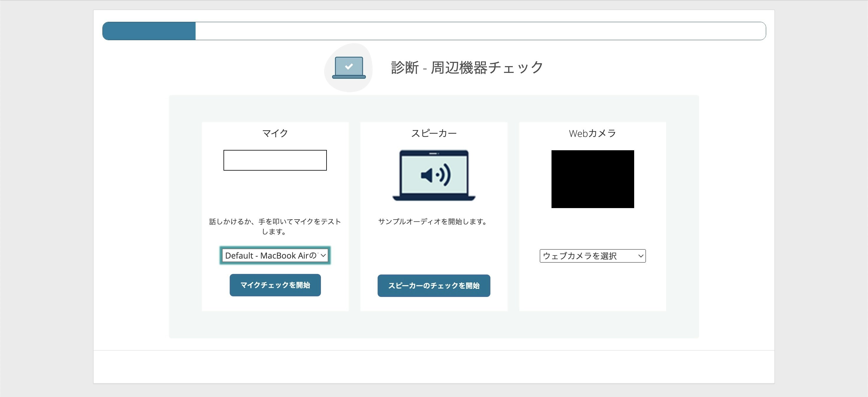Click the マイク section heading
The height and width of the screenshot is (397, 868).
tap(275, 133)
